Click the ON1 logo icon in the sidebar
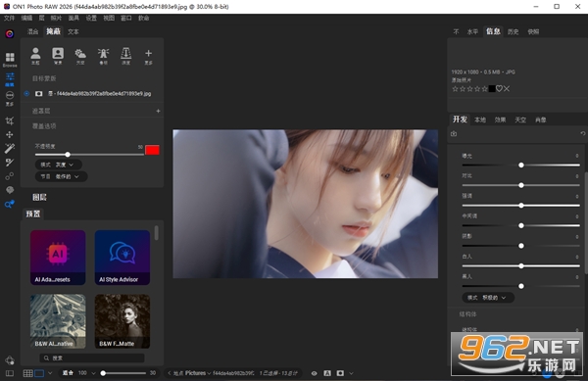This screenshot has height=381, width=588. click(x=10, y=34)
